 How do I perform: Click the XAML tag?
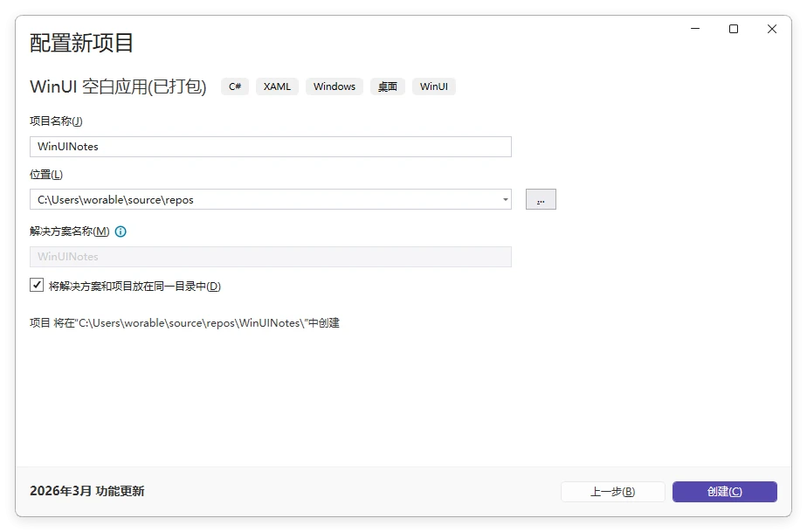(277, 86)
